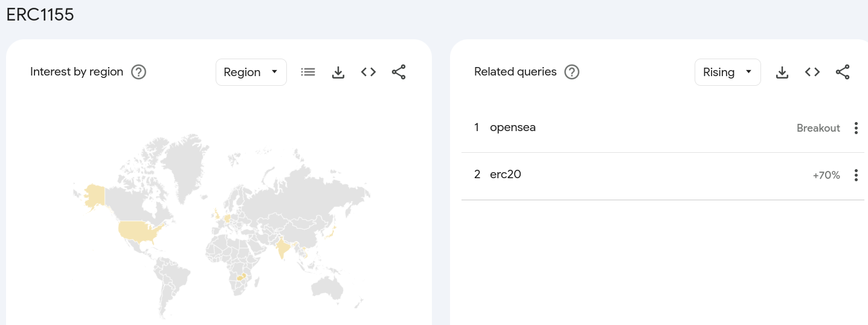Image resolution: width=868 pixels, height=325 pixels.
Task: Open the Region dropdown
Action: [251, 72]
